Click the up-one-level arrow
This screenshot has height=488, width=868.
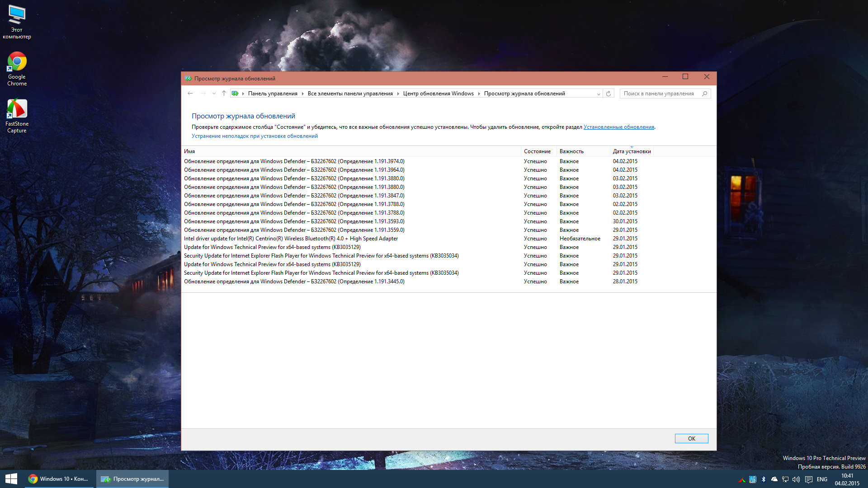[224, 94]
